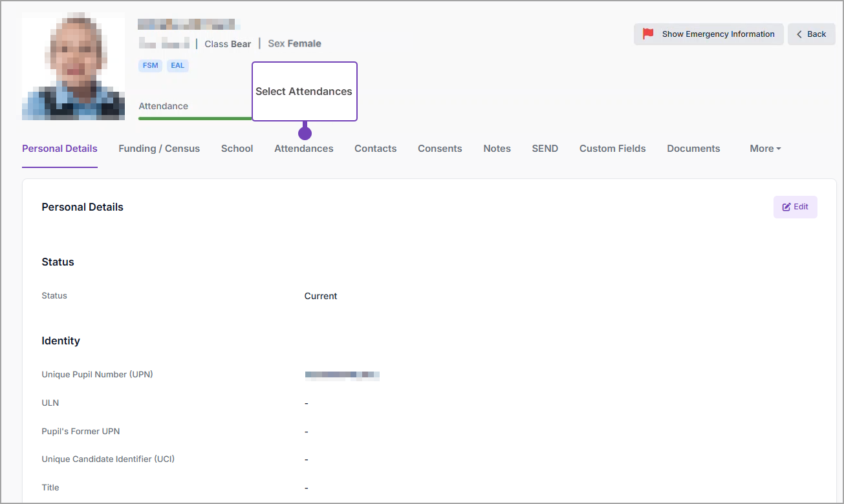Select the Consents tab
The image size is (844, 504).
440,149
